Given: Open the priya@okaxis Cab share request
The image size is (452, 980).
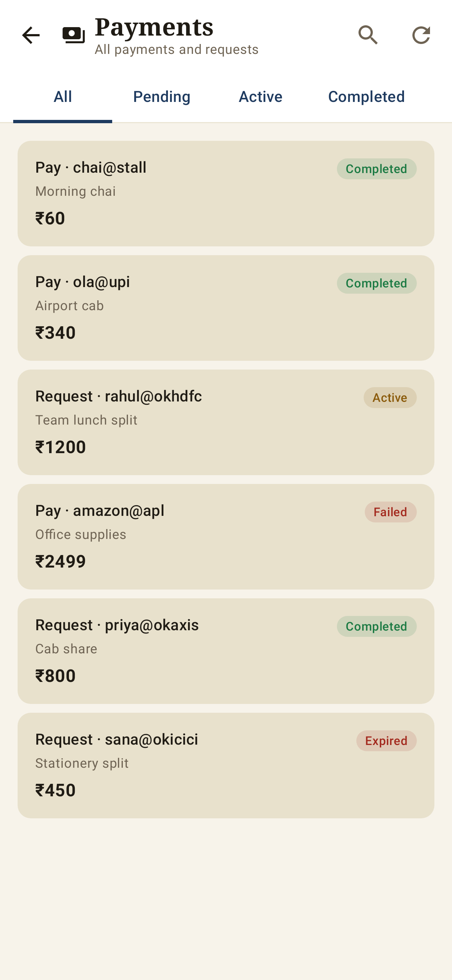Looking at the screenshot, I should pyautogui.click(x=226, y=651).
